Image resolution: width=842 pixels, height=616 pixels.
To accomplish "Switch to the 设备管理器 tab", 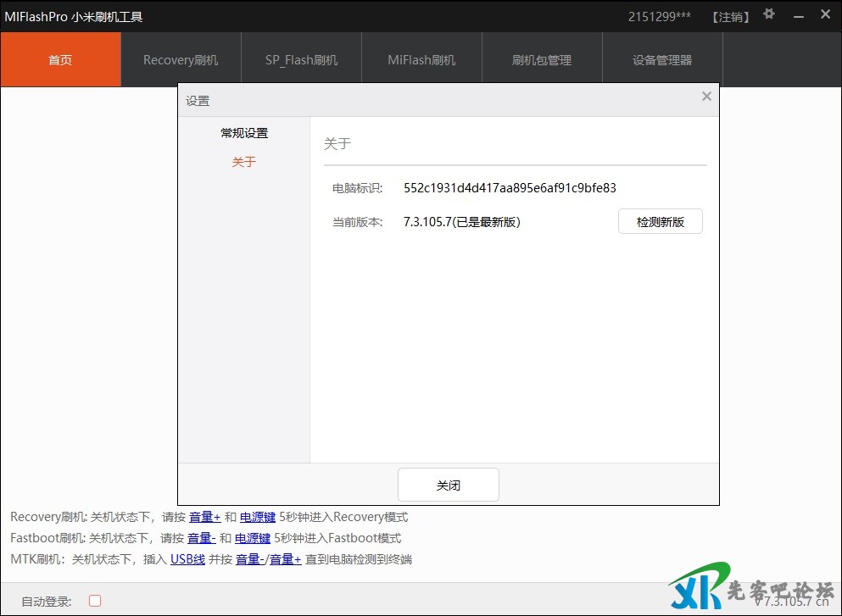I will point(662,60).
